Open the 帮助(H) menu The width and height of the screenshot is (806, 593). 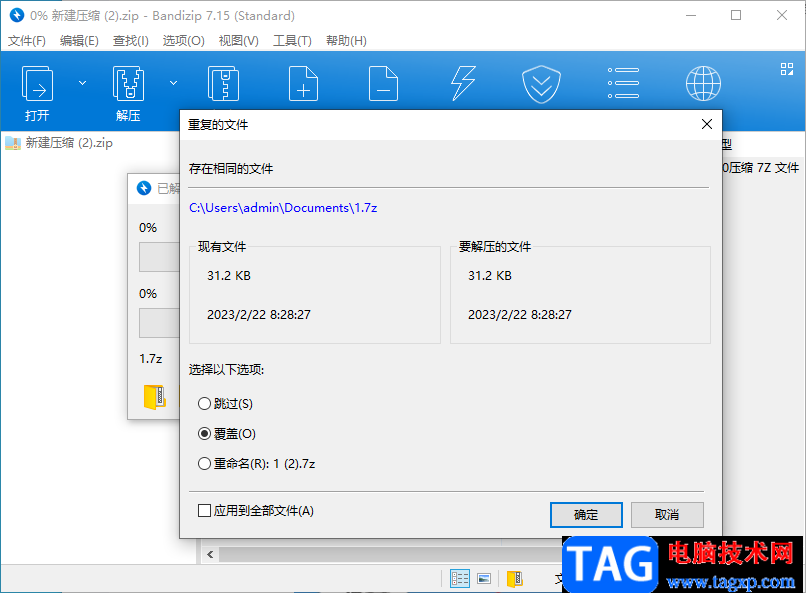point(346,41)
